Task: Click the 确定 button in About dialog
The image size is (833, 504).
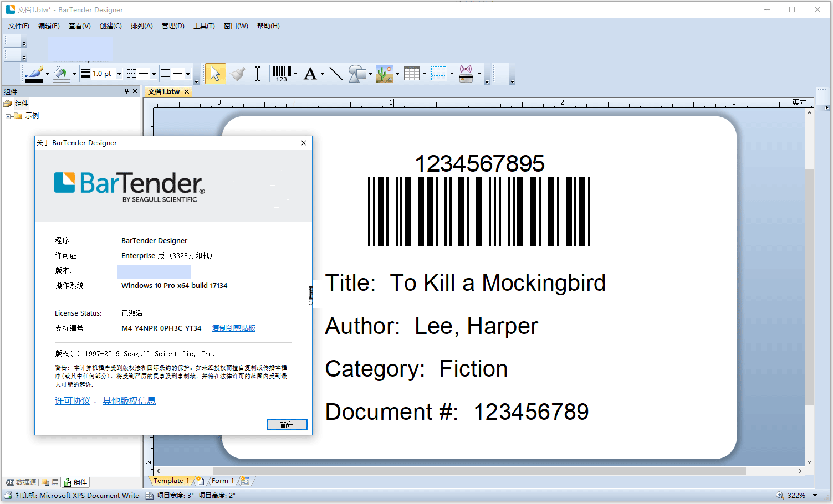Action: (287, 425)
